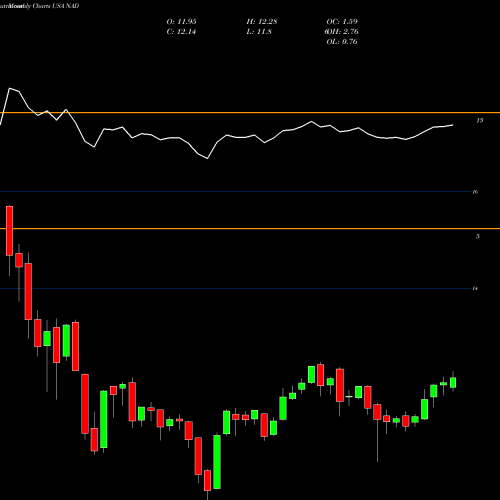Select the close value 'C: 12.14'

(x=181, y=32)
